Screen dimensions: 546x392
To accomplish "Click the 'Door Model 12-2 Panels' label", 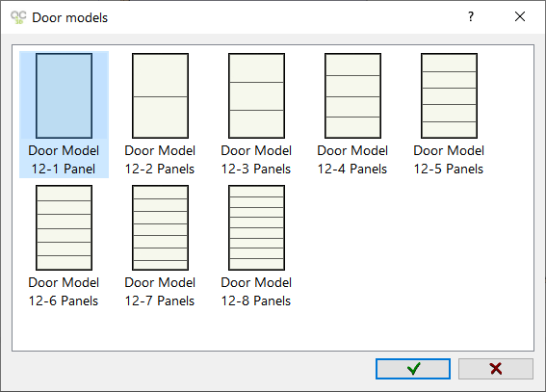I will (160, 160).
